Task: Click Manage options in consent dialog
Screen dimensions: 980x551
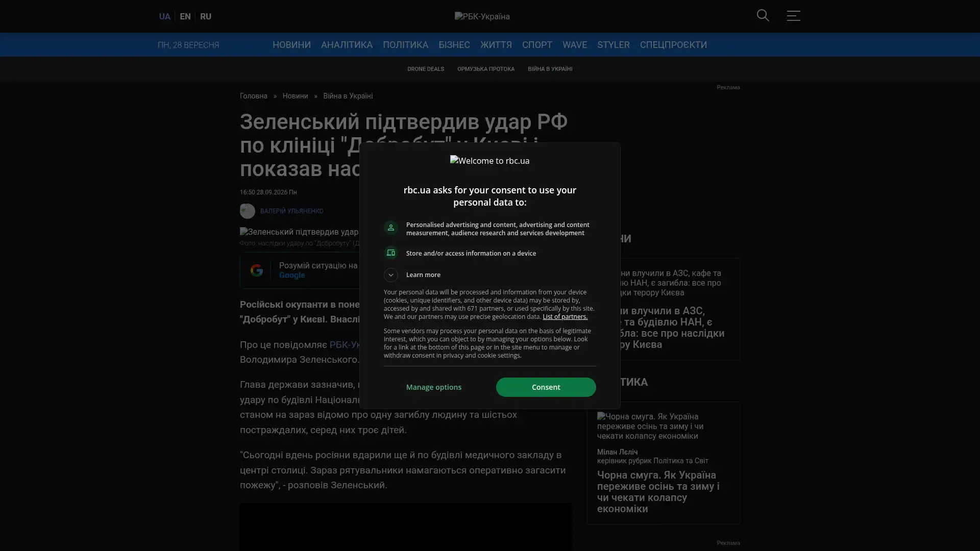Action: coord(433,387)
